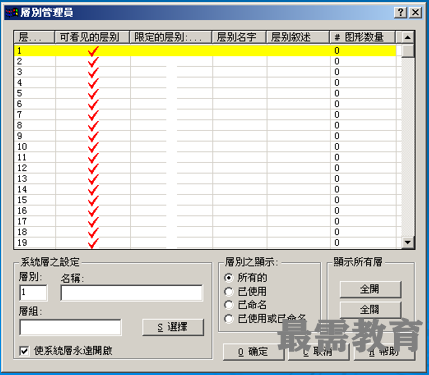Select layer row 13
The width and height of the screenshot is (429, 375).
click(205, 179)
